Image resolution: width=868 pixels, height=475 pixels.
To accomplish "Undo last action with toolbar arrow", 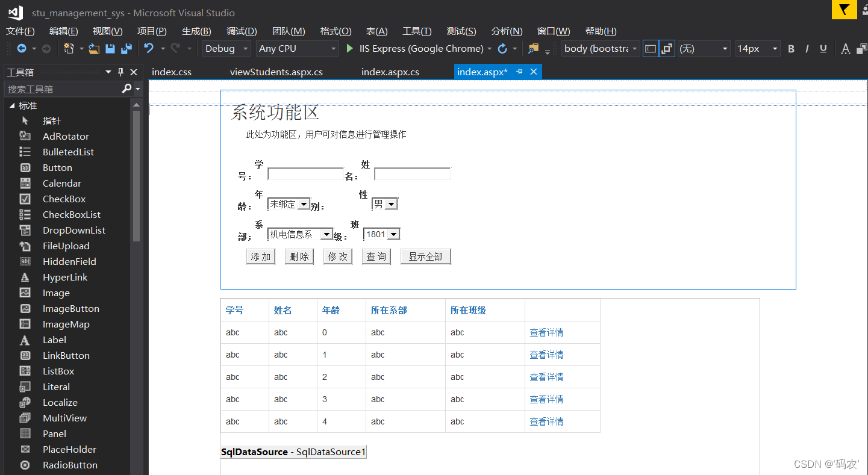I will point(149,49).
